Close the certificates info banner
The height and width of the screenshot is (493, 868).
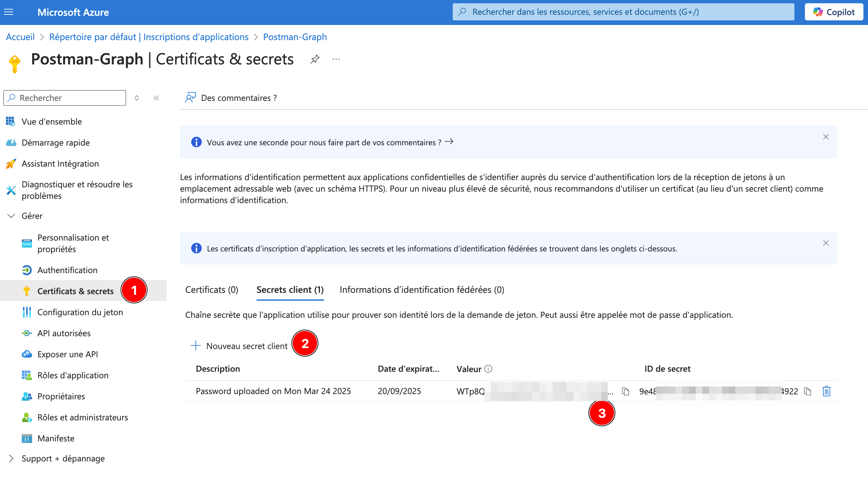[826, 243]
